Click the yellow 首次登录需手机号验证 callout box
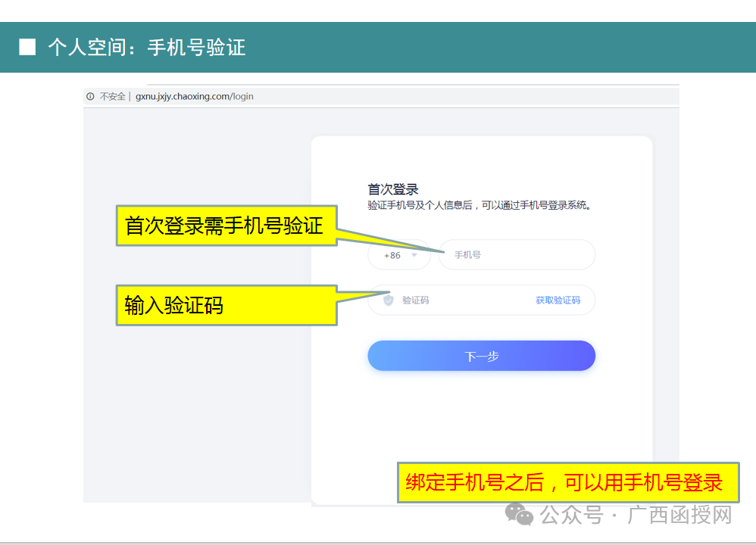 [225, 225]
